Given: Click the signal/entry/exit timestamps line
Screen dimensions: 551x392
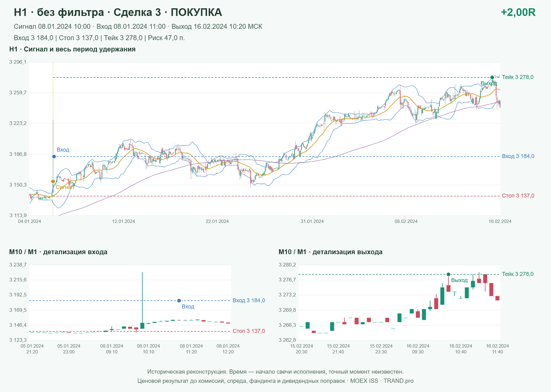Looking at the screenshot, I should point(138,27).
